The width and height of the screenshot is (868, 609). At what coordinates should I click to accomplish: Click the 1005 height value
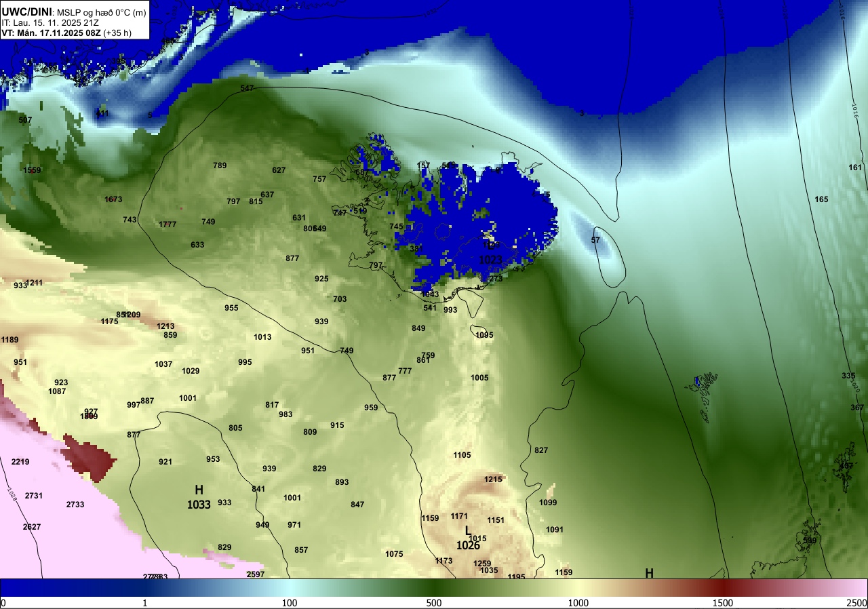point(479,378)
